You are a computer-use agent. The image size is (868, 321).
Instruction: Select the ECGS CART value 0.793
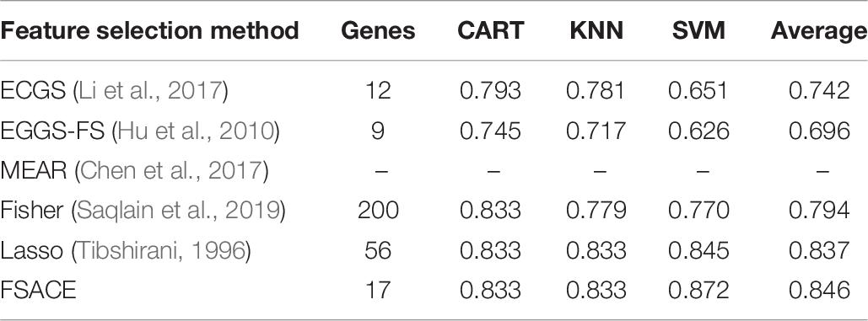point(490,91)
